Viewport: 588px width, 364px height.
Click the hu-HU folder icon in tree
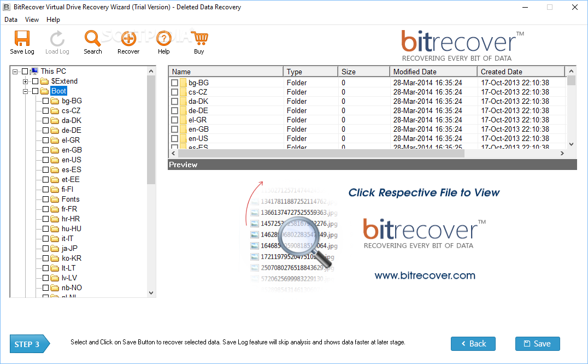55,228
